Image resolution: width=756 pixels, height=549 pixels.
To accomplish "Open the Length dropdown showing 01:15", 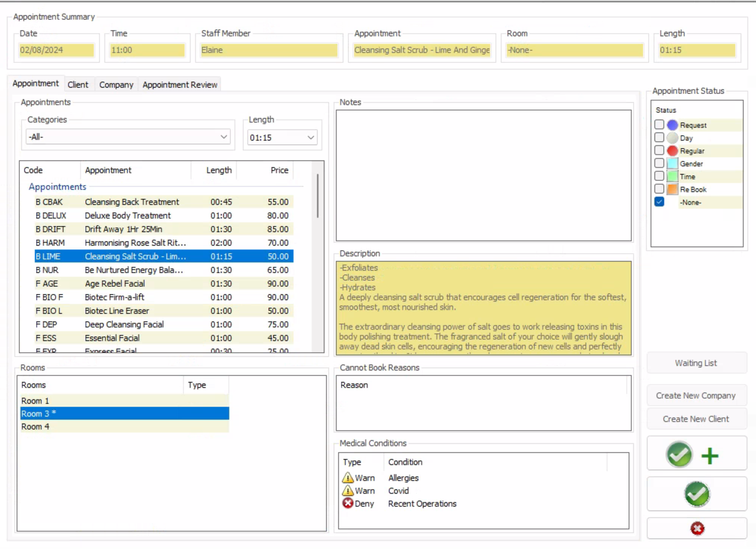I will click(x=282, y=137).
